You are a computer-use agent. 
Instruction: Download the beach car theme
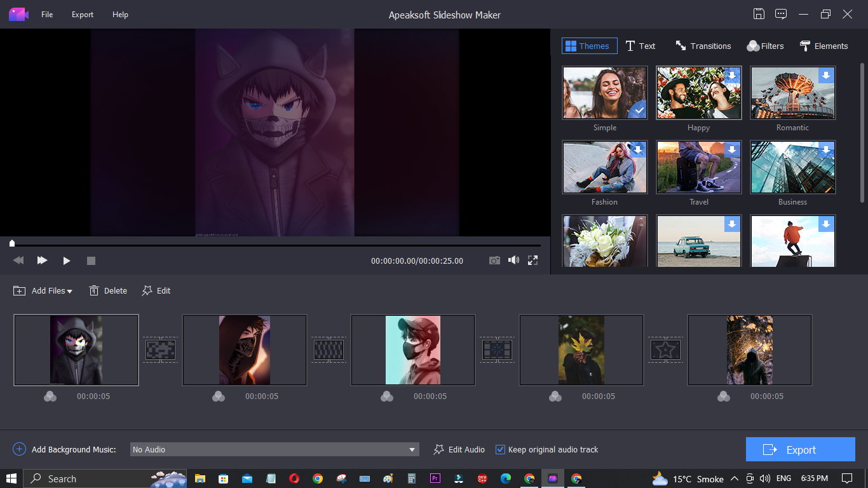[732, 224]
